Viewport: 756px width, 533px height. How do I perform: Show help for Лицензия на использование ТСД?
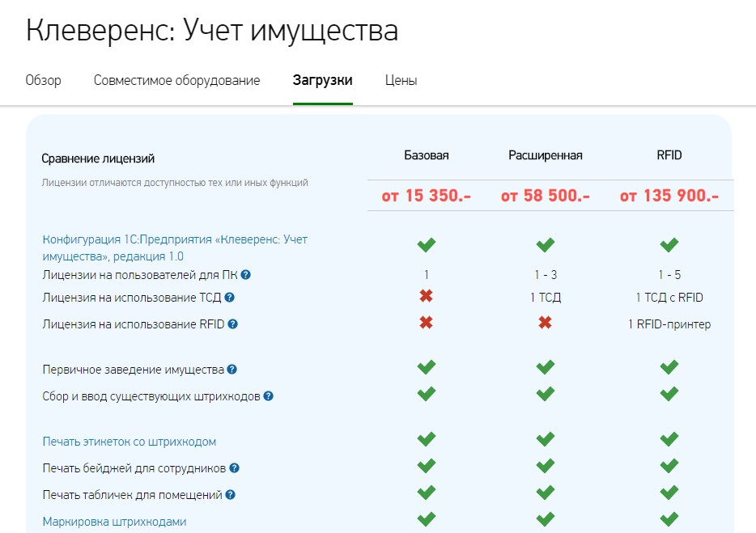point(230,298)
